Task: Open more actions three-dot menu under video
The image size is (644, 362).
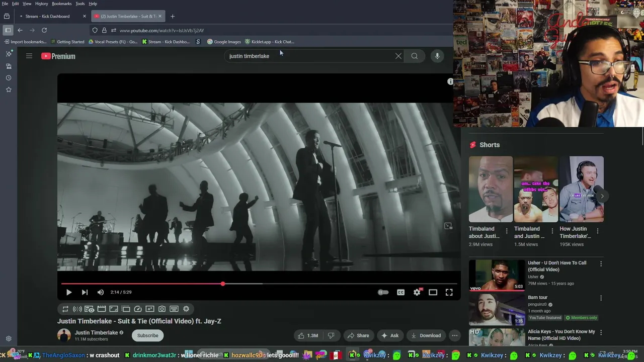Action: tap(455, 335)
